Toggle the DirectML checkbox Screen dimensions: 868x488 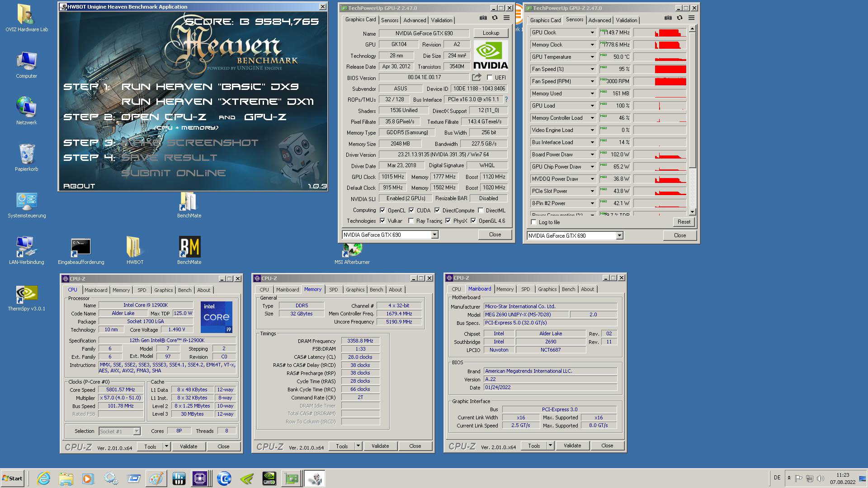point(481,210)
